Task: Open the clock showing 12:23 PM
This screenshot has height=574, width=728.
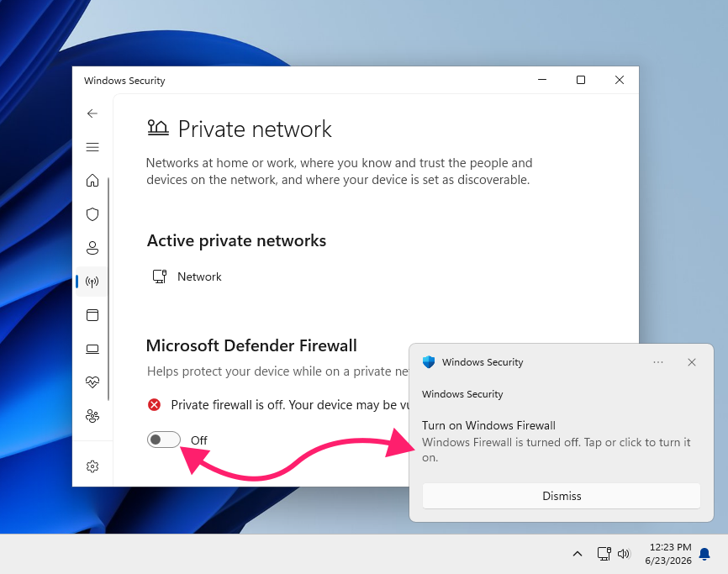Action: pyautogui.click(x=668, y=554)
